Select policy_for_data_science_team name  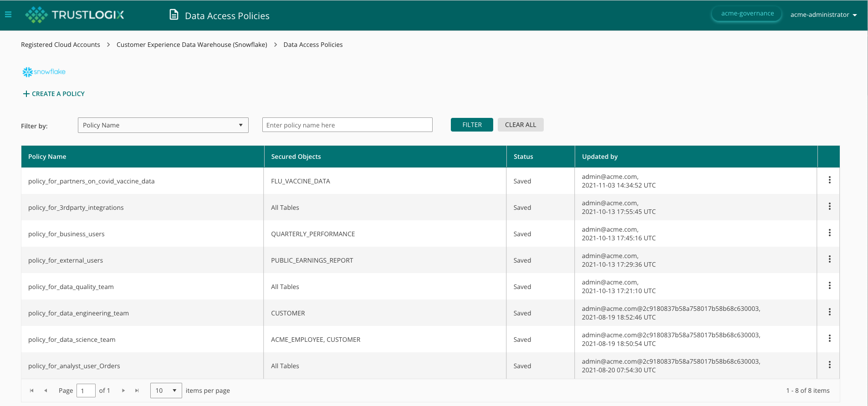click(72, 340)
